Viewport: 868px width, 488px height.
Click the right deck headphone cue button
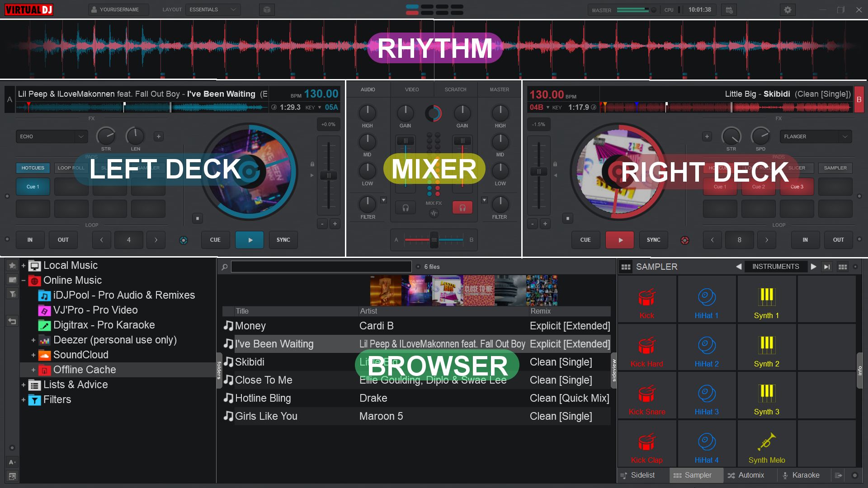point(462,207)
